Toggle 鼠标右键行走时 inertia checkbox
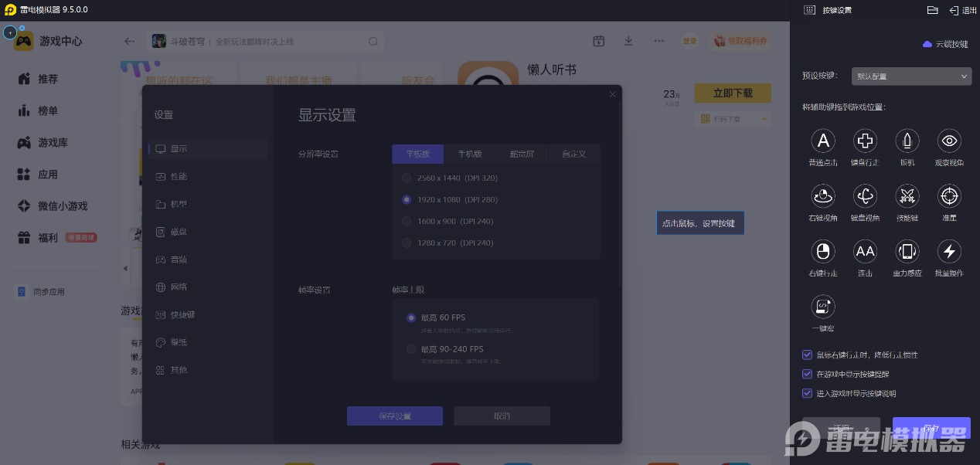The width and height of the screenshot is (980, 465). coord(808,355)
